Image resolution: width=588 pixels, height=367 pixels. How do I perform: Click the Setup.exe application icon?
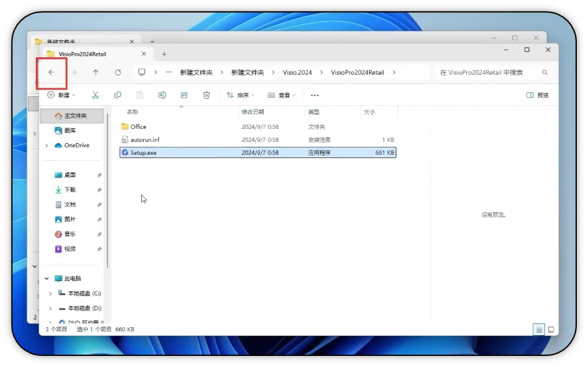click(125, 152)
